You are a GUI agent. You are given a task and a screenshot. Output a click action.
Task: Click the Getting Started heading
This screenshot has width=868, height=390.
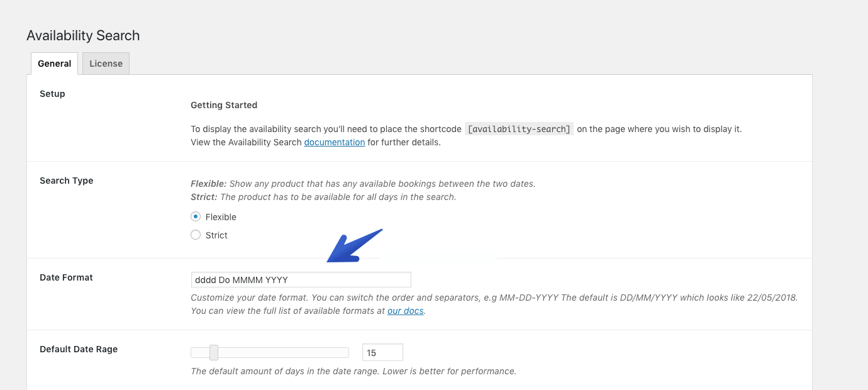pos(223,104)
